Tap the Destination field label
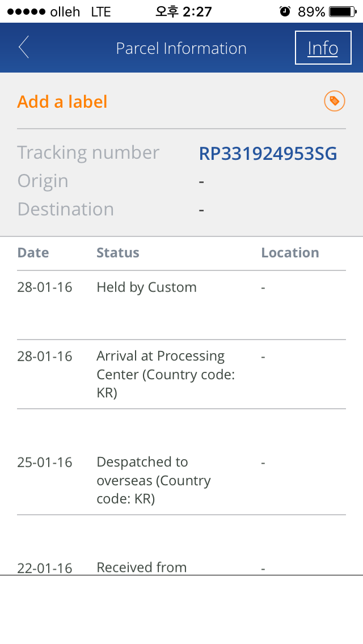The height and width of the screenshot is (644, 363). click(x=66, y=210)
